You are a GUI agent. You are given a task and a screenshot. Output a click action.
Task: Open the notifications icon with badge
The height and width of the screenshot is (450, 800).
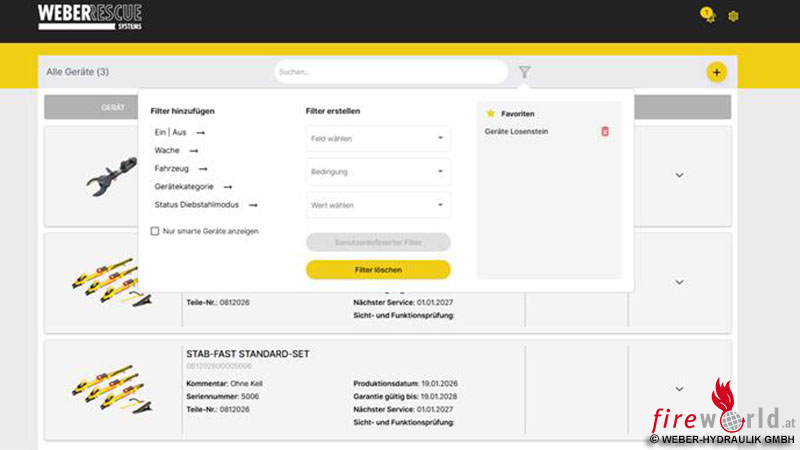[x=708, y=16]
